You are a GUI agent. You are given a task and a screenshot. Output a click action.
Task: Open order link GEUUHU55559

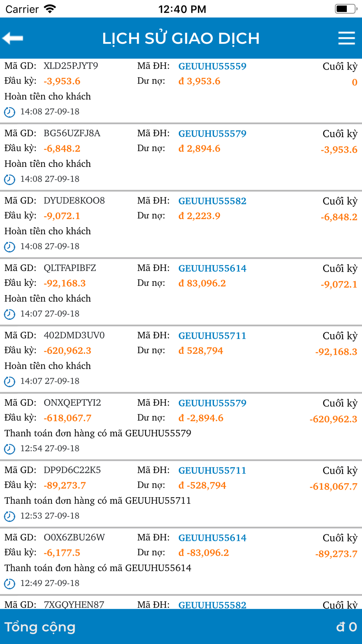coord(212,66)
